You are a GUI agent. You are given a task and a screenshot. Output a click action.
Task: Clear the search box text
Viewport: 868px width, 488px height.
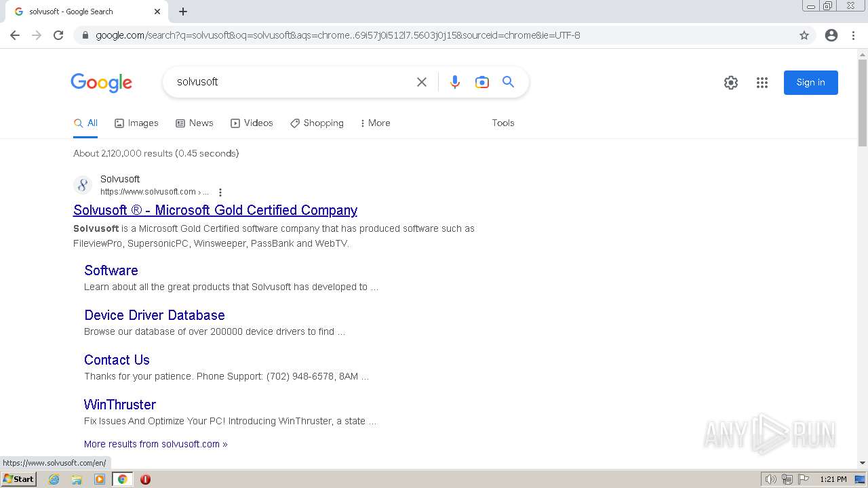(422, 82)
